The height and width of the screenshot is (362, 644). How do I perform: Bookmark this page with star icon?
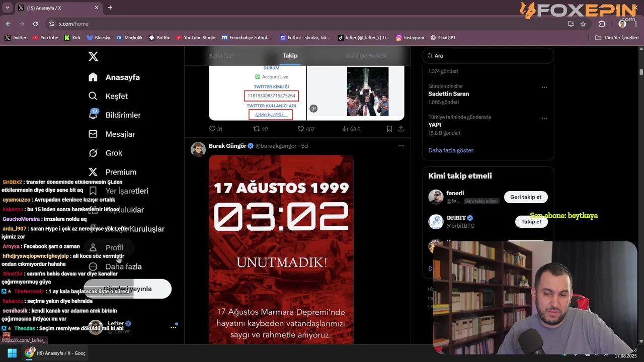[583, 24]
